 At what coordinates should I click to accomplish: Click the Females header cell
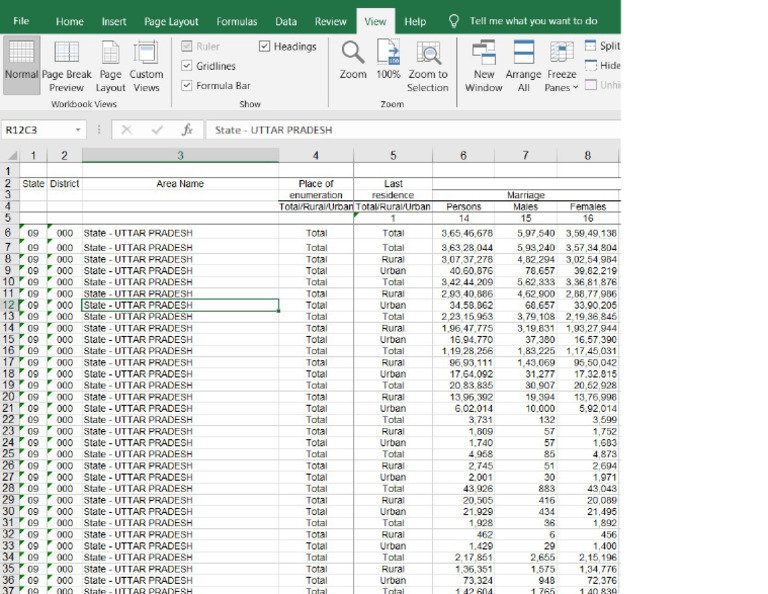pyautogui.click(x=588, y=207)
